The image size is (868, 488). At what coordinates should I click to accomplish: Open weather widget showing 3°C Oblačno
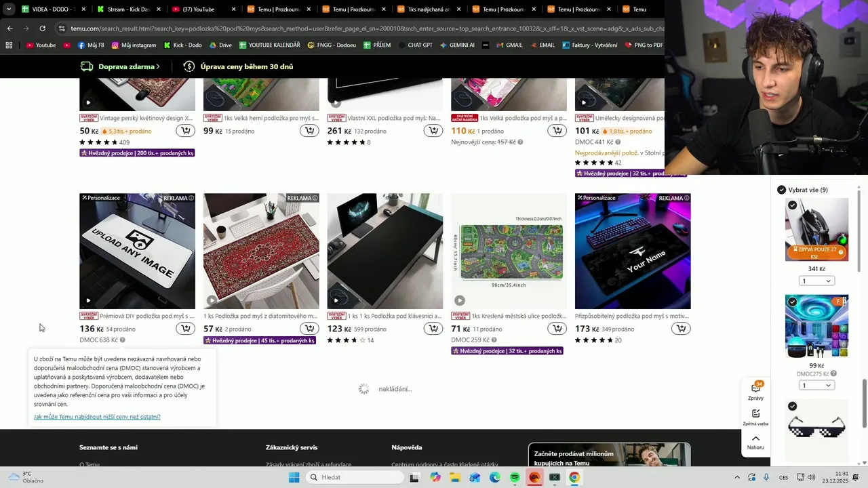[x=26, y=477]
